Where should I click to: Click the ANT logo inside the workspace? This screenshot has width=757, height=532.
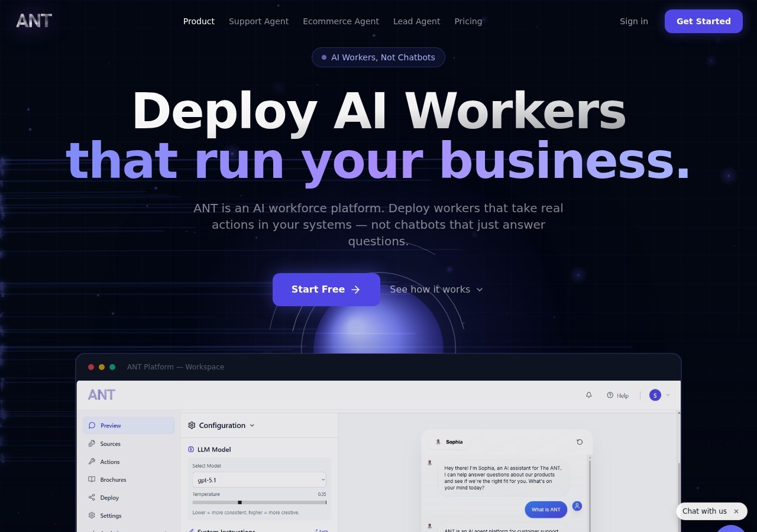(102, 395)
